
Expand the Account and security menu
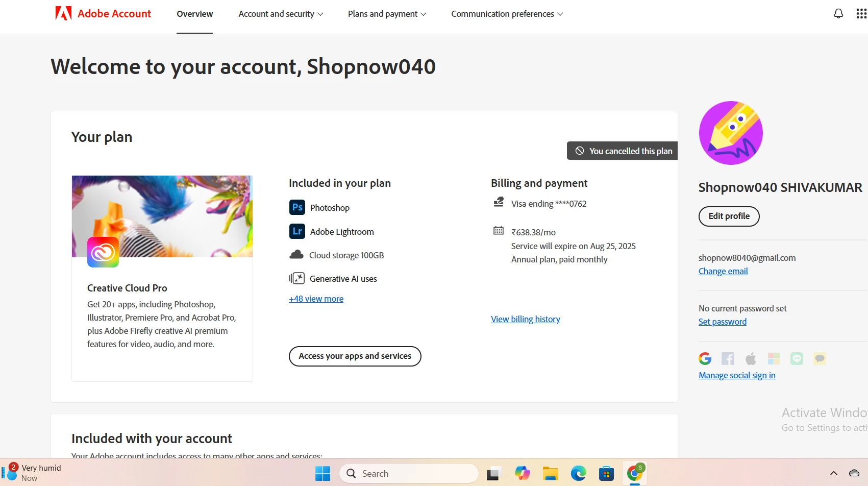click(281, 14)
